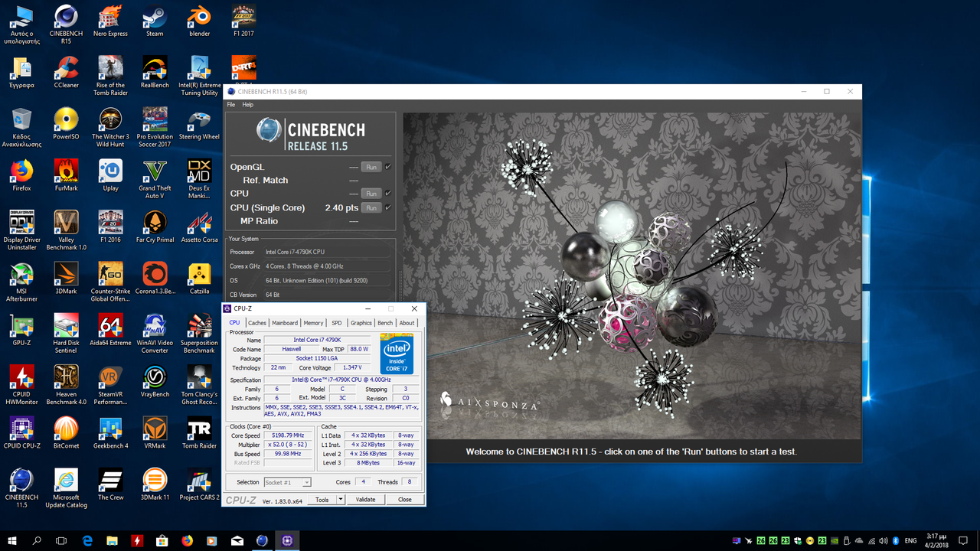Open File Explorer from taskbar
This screenshot has height=551, width=980.
pos(113,540)
